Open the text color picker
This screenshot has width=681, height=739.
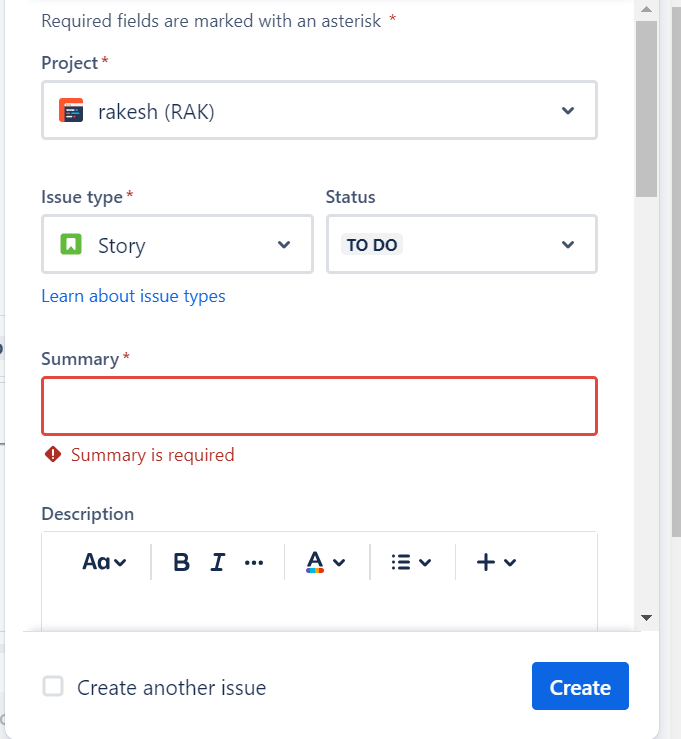(x=325, y=562)
